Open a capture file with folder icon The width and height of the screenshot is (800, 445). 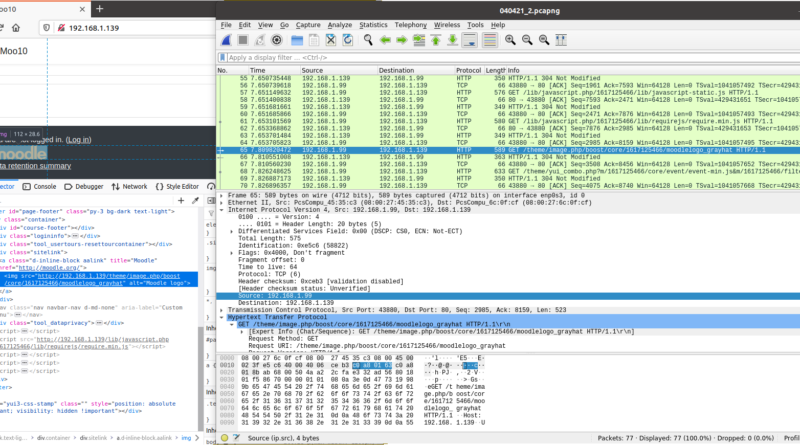[x=297, y=40]
